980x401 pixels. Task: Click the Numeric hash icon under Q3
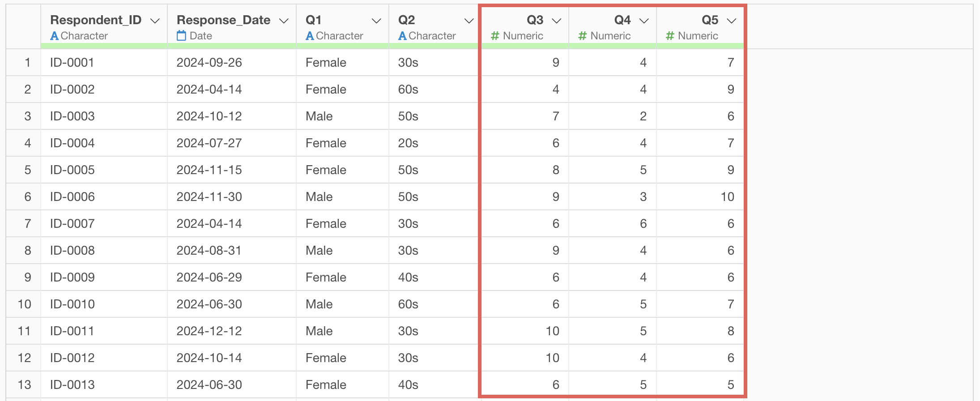point(495,36)
